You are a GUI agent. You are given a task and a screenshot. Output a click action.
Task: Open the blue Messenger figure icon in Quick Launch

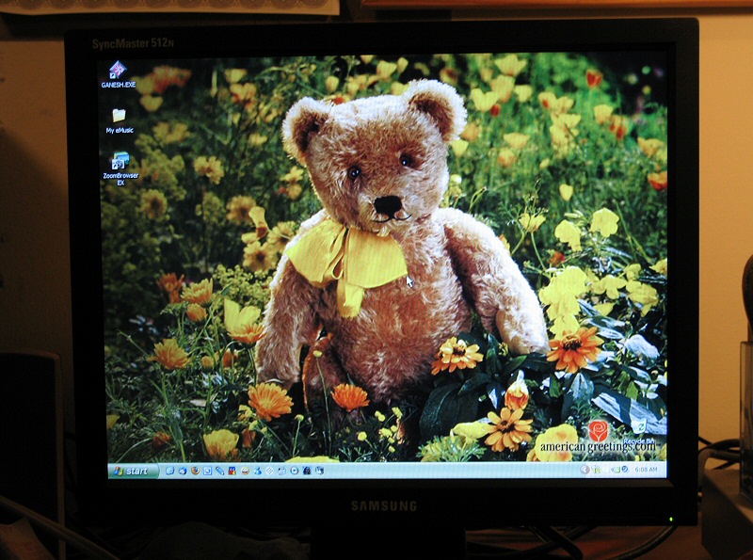(257, 472)
